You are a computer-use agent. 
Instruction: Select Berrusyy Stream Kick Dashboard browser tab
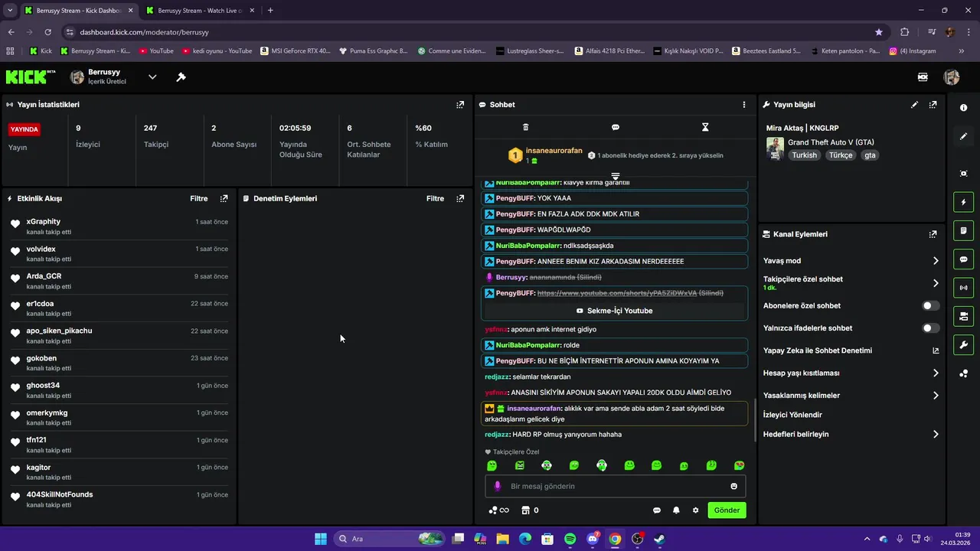pos(78,11)
